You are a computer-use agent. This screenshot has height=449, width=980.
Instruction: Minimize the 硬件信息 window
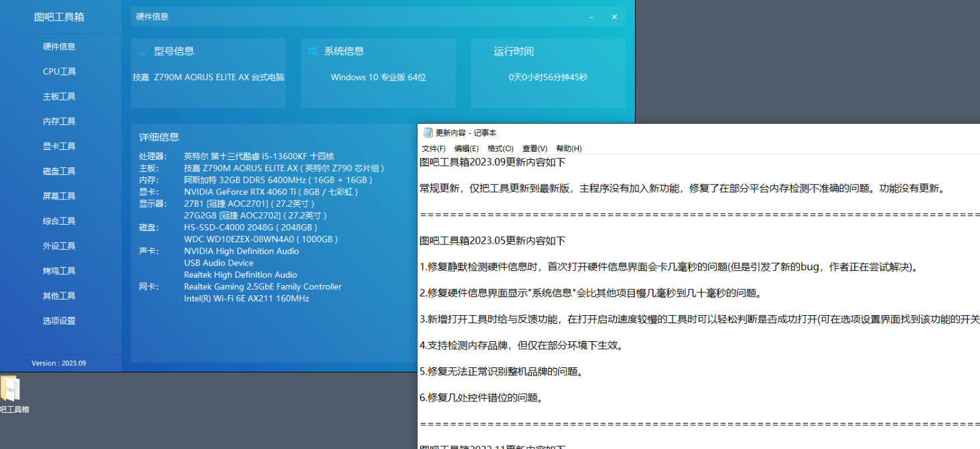tap(591, 17)
